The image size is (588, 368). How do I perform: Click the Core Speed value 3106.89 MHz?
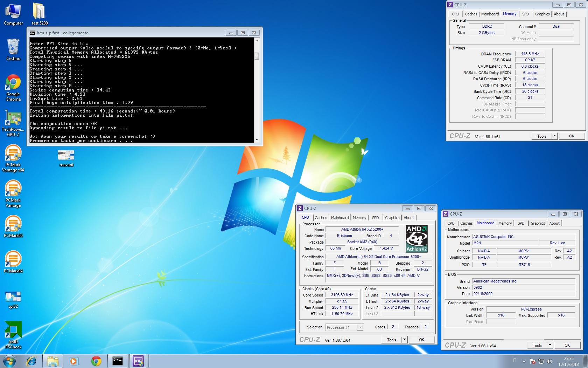pos(342,295)
